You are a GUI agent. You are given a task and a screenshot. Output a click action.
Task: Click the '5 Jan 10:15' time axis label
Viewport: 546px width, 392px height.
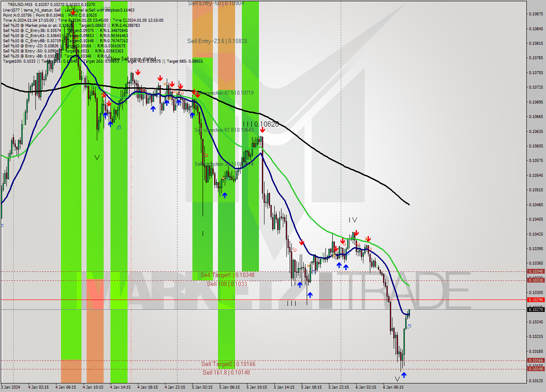tap(257, 387)
